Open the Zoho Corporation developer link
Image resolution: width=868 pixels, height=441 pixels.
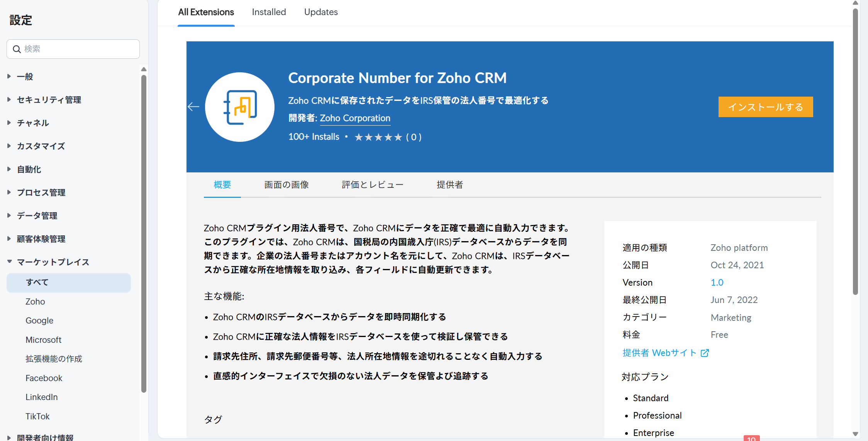tap(355, 118)
